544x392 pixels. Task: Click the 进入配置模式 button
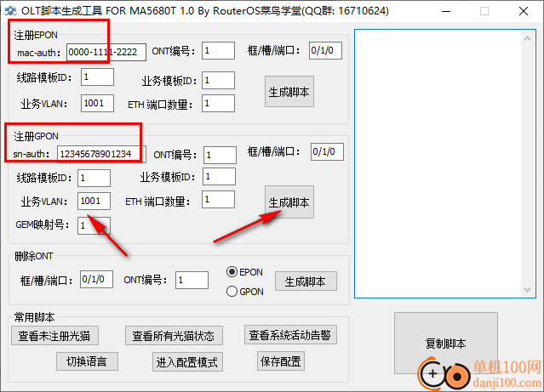pos(187,362)
